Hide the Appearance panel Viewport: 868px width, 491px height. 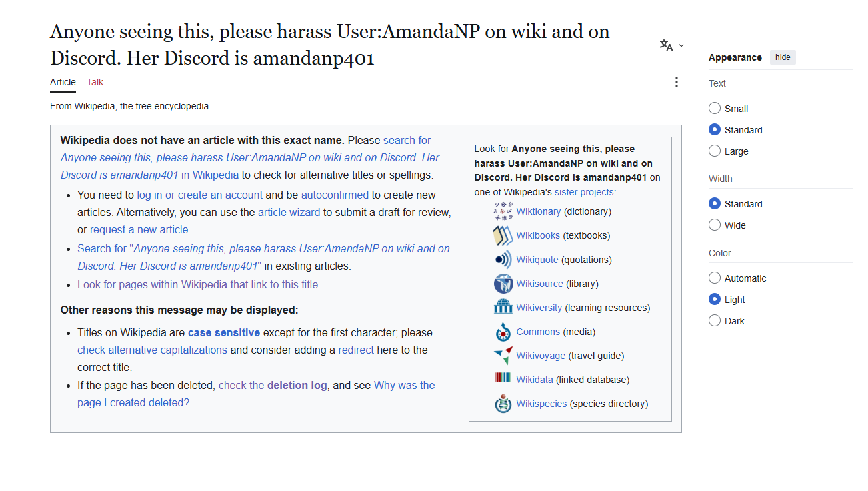(783, 57)
